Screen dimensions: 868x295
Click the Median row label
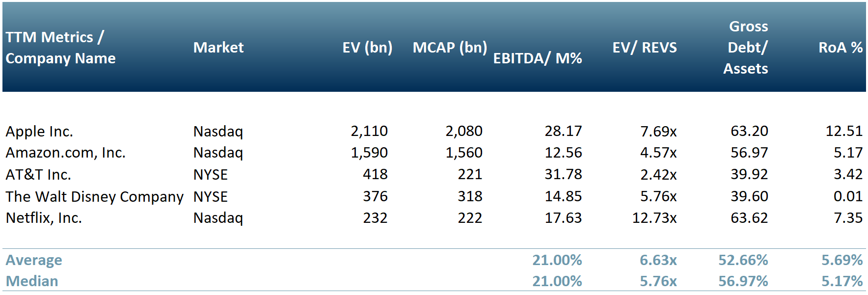(x=32, y=281)
